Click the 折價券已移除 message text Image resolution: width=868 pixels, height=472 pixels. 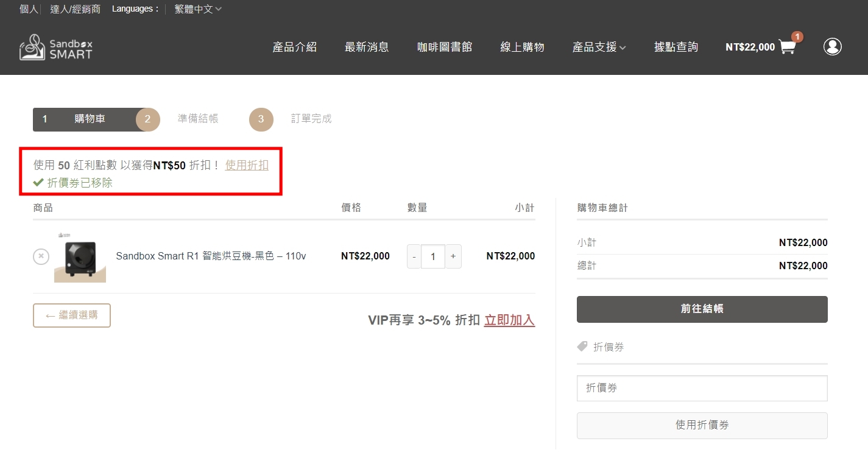coord(80,183)
